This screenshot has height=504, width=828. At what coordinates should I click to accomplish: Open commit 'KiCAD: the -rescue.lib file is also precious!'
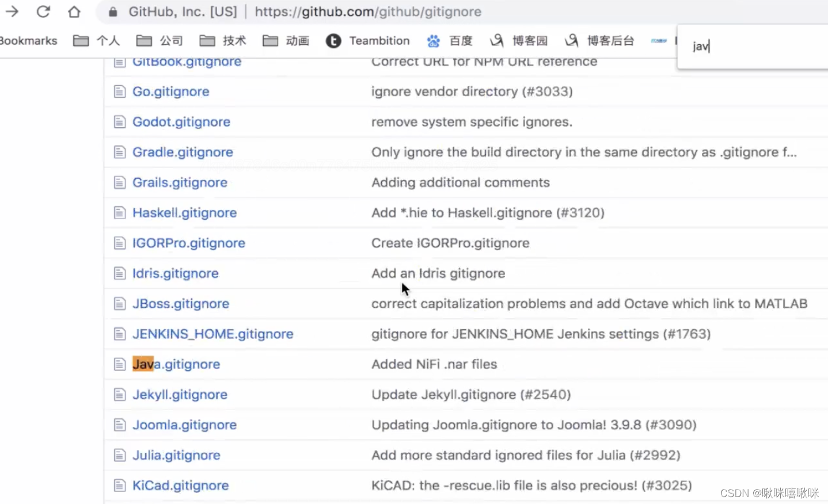point(531,486)
